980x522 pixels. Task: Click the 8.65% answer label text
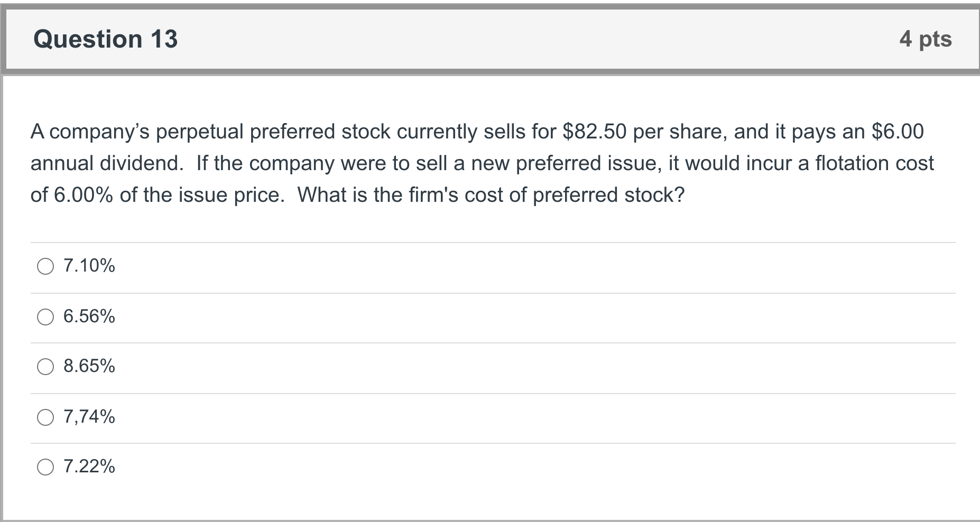tap(89, 366)
